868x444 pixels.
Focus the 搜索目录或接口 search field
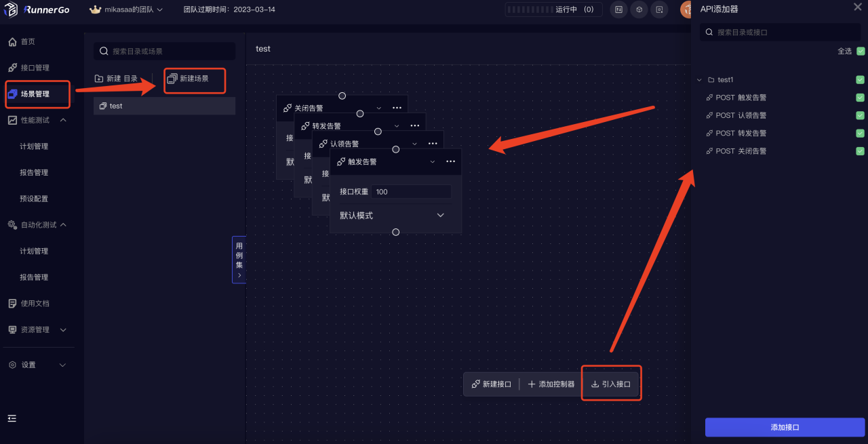(780, 33)
